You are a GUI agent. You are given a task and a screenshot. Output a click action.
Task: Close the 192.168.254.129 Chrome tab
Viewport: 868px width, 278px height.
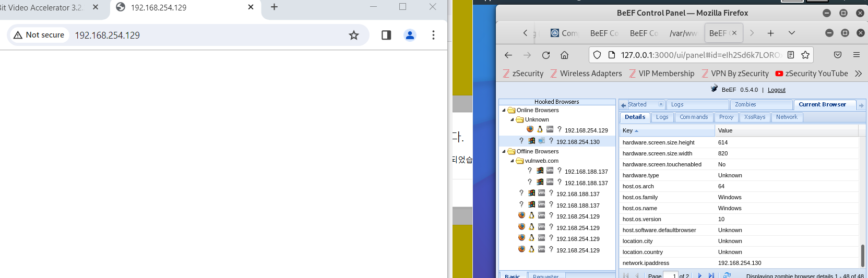[x=251, y=7]
